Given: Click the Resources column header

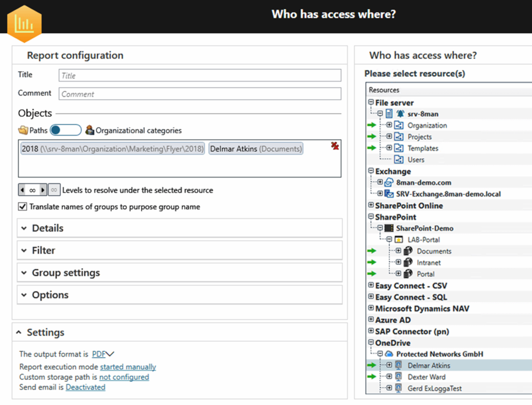Looking at the screenshot, I should point(449,90).
